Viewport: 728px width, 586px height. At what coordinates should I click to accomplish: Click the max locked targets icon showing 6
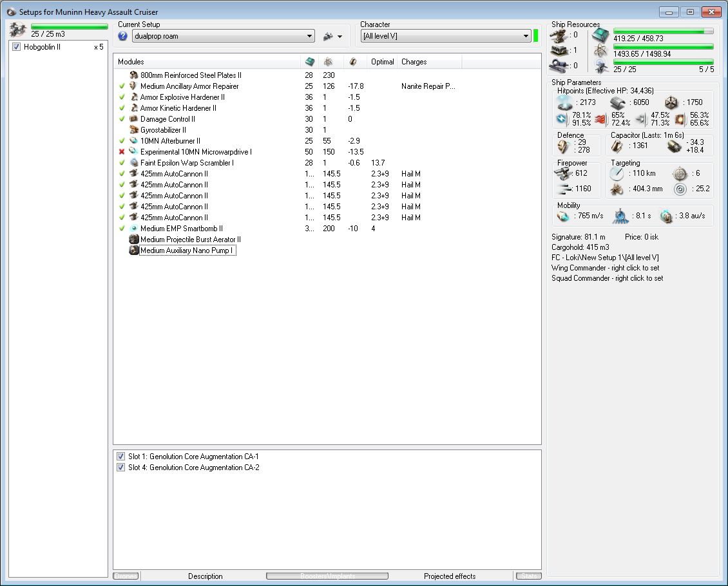680,173
